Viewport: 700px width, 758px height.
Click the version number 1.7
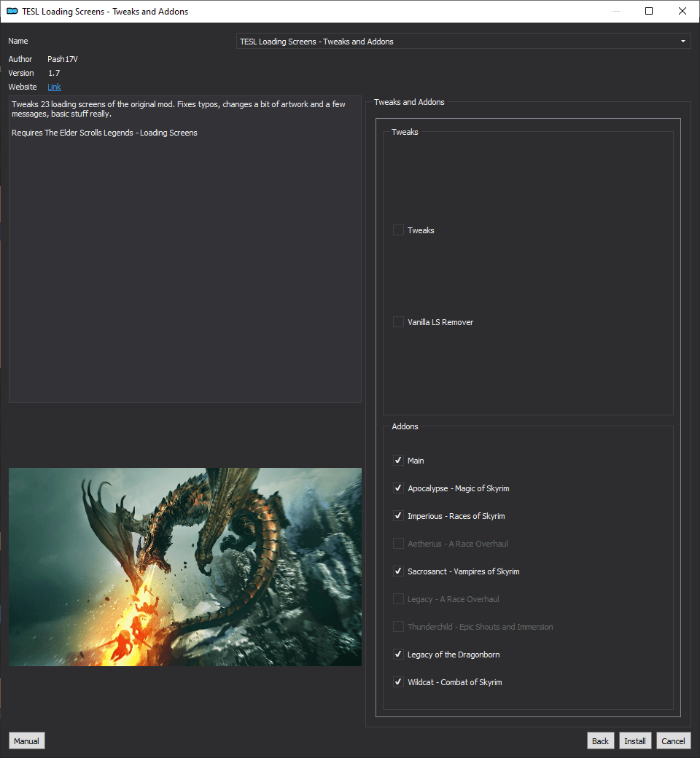coord(54,73)
